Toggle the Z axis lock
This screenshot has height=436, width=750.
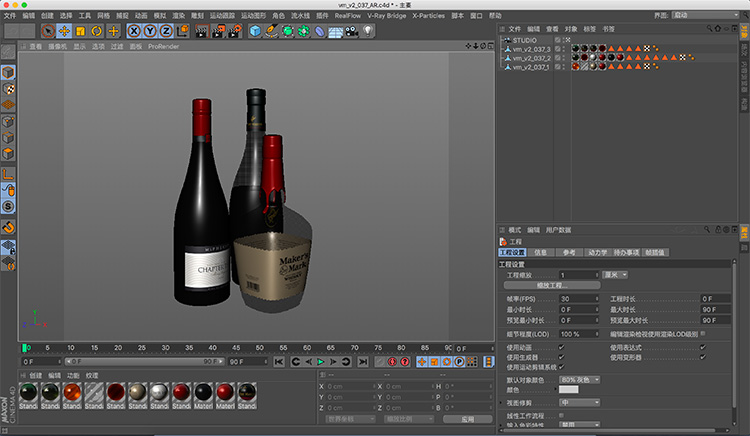click(x=166, y=31)
